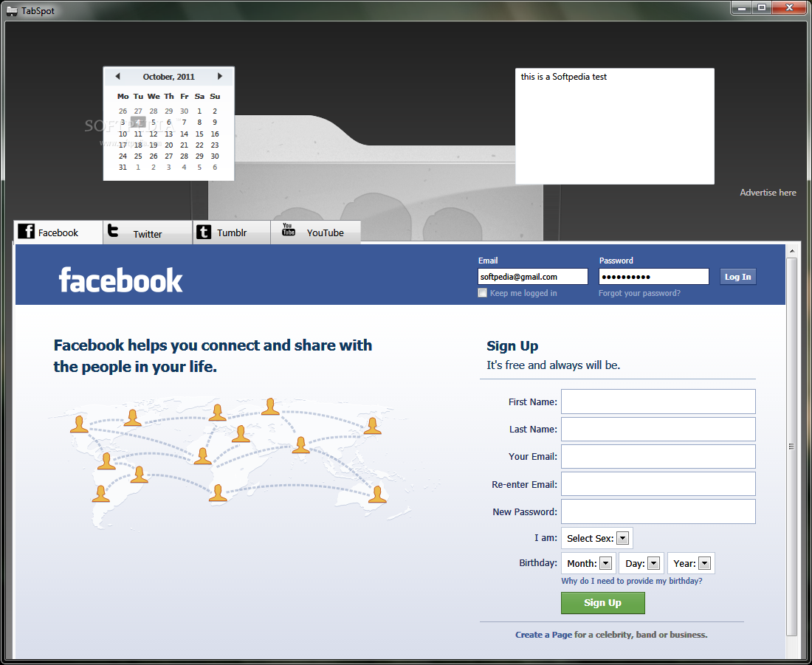Select October 1 in calendar
Image resolution: width=812 pixels, height=665 pixels.
pyautogui.click(x=199, y=111)
